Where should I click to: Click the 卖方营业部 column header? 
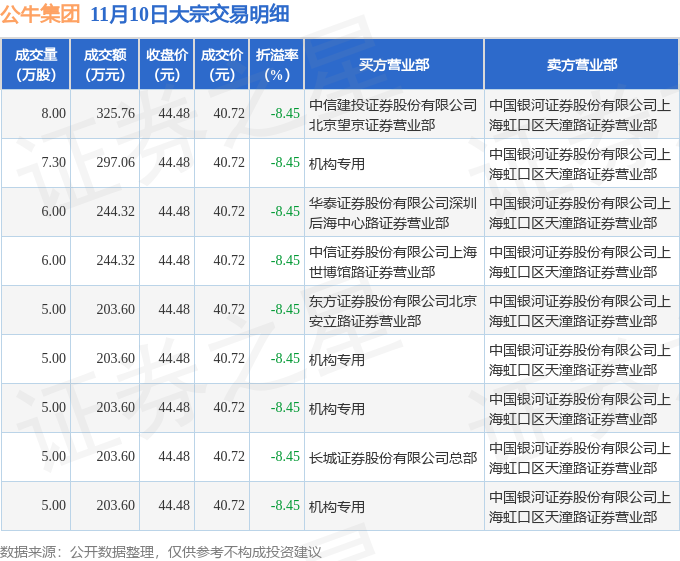[x=581, y=65]
